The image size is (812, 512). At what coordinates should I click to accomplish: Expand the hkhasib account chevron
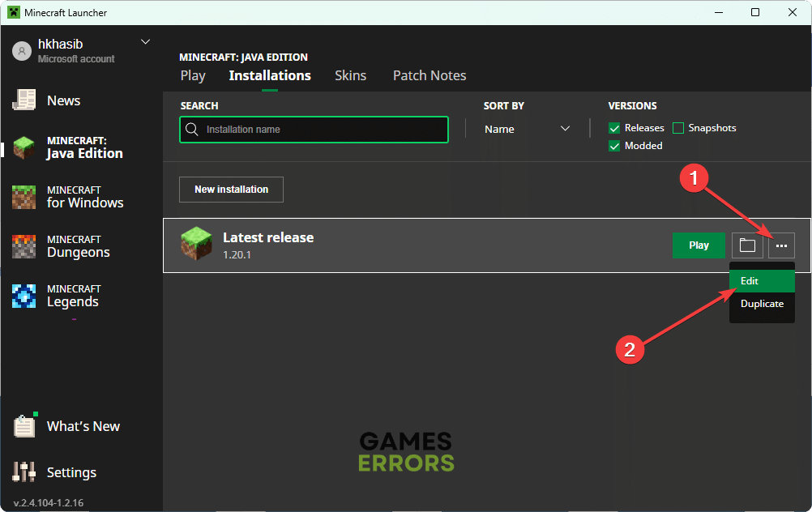point(146,42)
